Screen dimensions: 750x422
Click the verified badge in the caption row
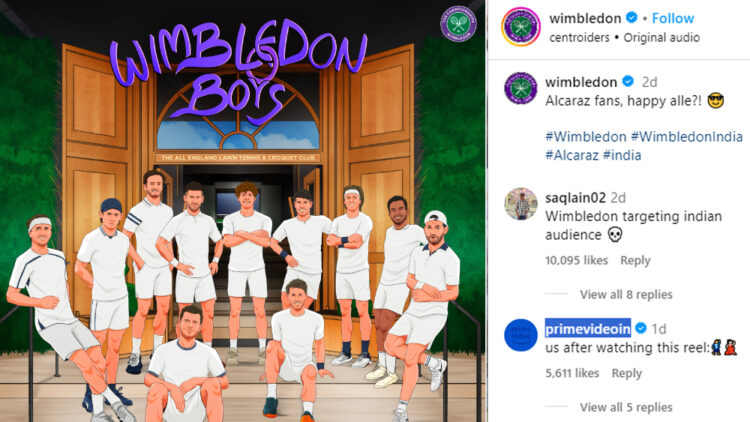tap(628, 82)
